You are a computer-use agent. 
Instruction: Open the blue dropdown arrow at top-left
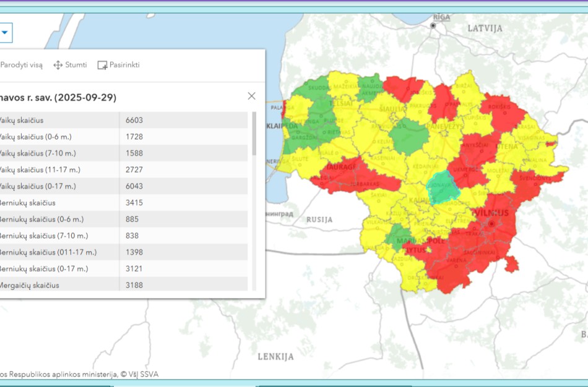(x=5, y=32)
